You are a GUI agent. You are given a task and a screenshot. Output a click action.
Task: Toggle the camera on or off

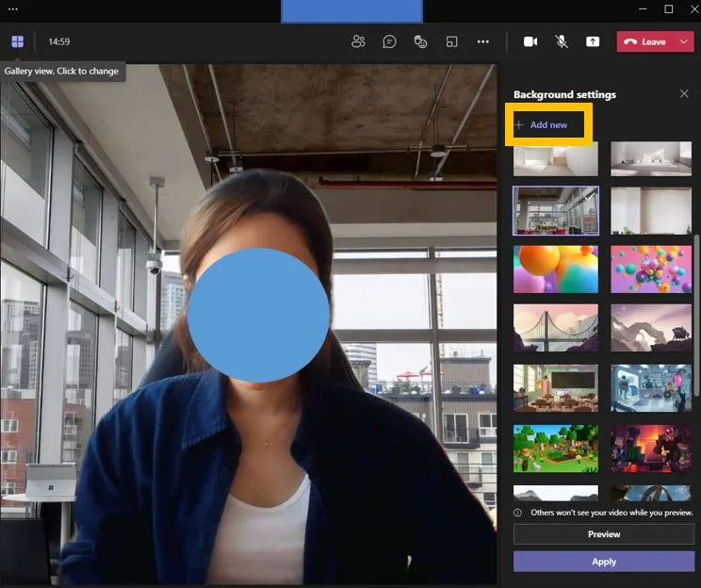530,41
